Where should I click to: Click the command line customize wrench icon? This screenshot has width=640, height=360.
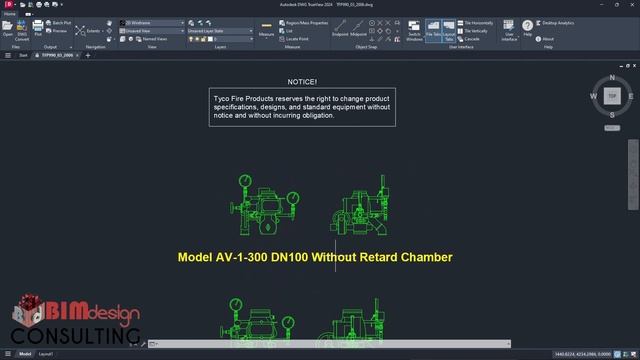click(x=143, y=344)
